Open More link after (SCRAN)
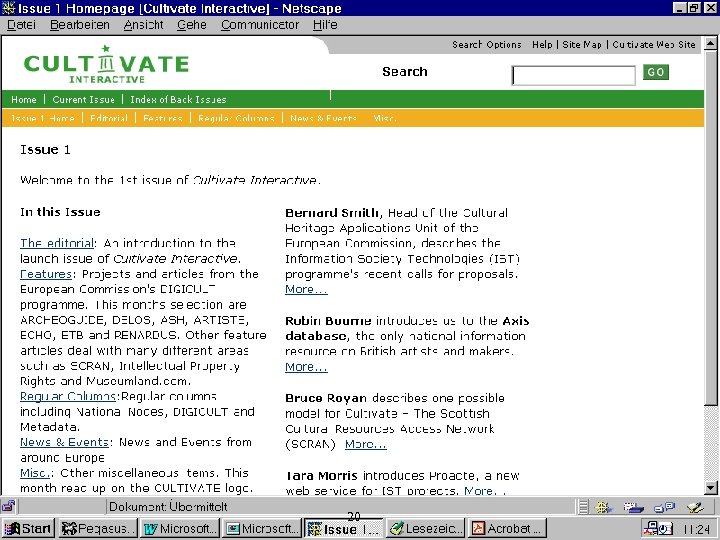The width and height of the screenshot is (720, 540). point(366,444)
